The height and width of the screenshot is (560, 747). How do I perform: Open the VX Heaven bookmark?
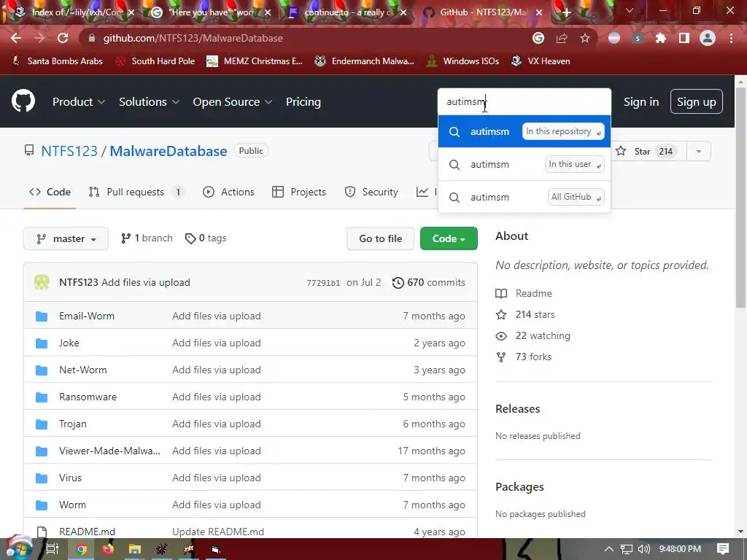tap(541, 61)
